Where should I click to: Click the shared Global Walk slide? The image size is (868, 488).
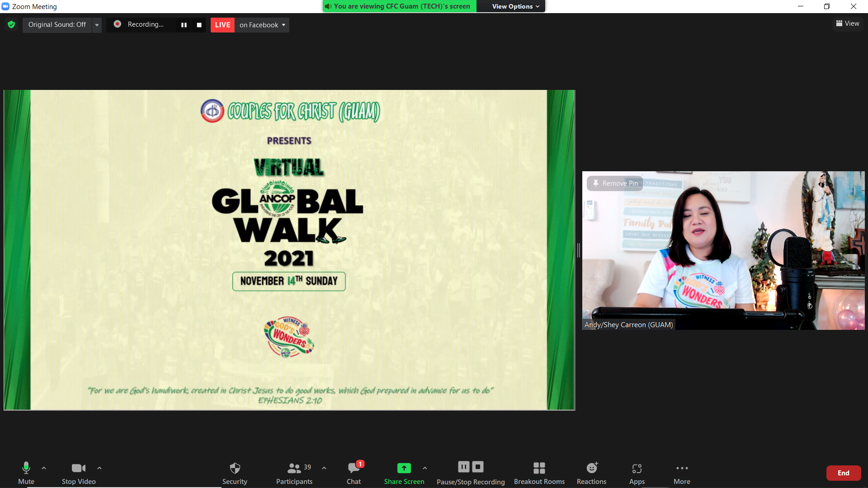coord(289,250)
